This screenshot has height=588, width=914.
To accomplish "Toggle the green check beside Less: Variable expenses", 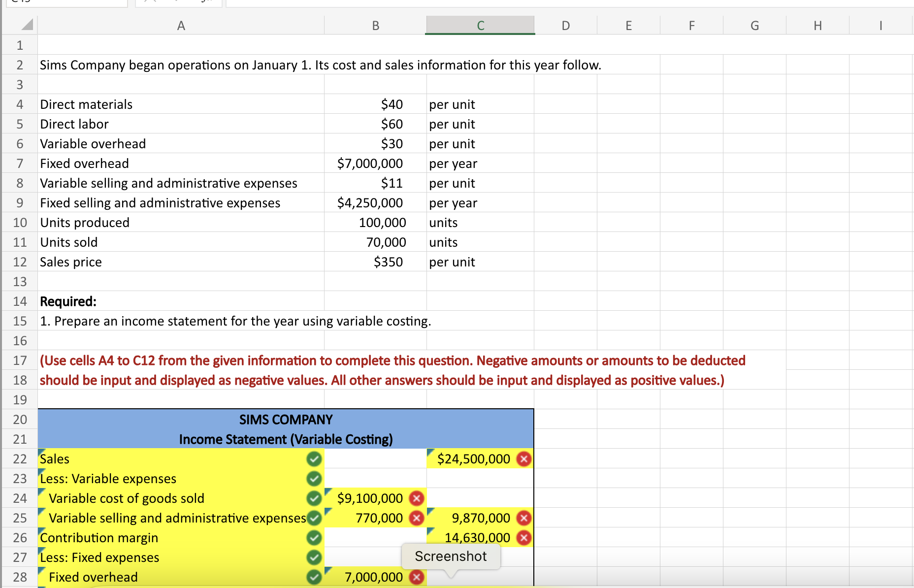I will click(314, 479).
